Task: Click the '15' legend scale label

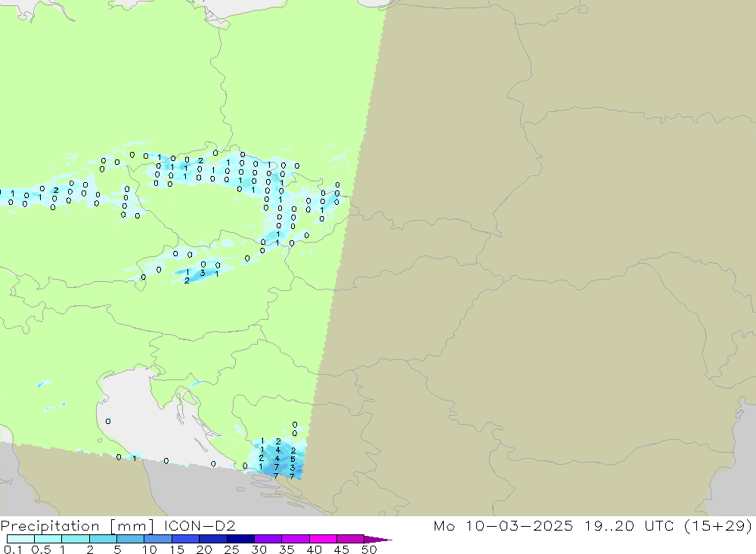Action: [x=176, y=549]
